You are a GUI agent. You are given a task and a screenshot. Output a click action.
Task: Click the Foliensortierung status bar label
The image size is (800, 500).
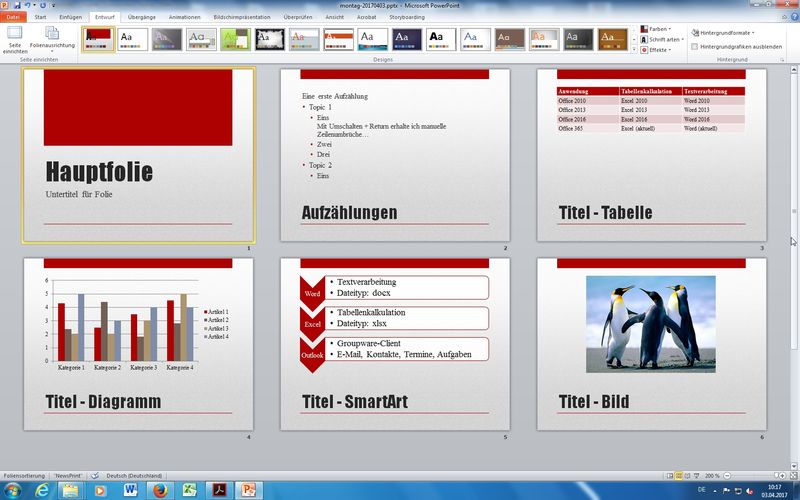24,476
